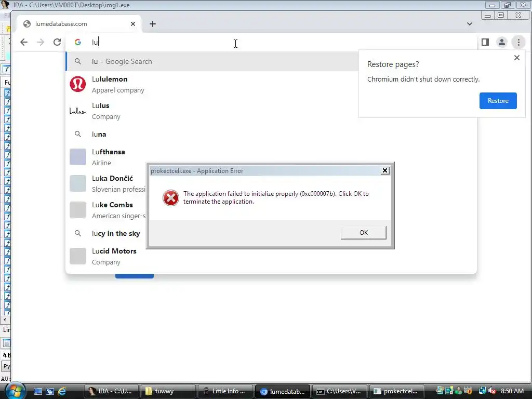
Task: Choose the Lucid Motors suggestion
Action: point(271,256)
